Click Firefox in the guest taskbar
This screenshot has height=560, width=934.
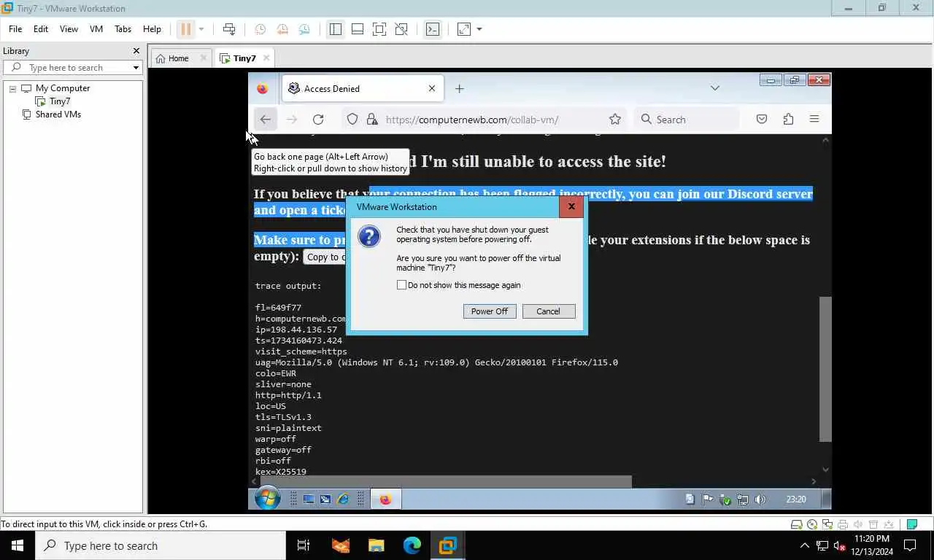385,499
